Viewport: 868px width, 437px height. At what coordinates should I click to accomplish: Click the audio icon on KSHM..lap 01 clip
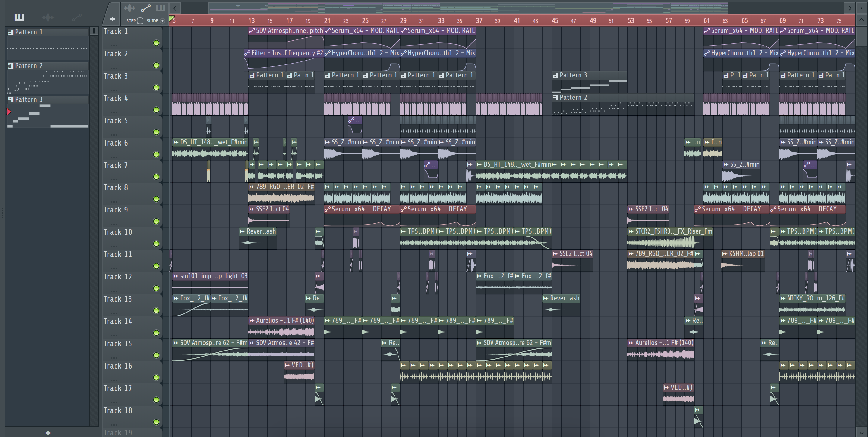pos(725,254)
